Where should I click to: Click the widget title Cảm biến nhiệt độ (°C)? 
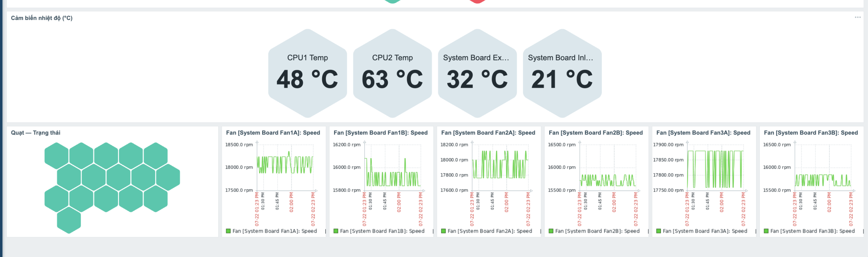[42, 18]
